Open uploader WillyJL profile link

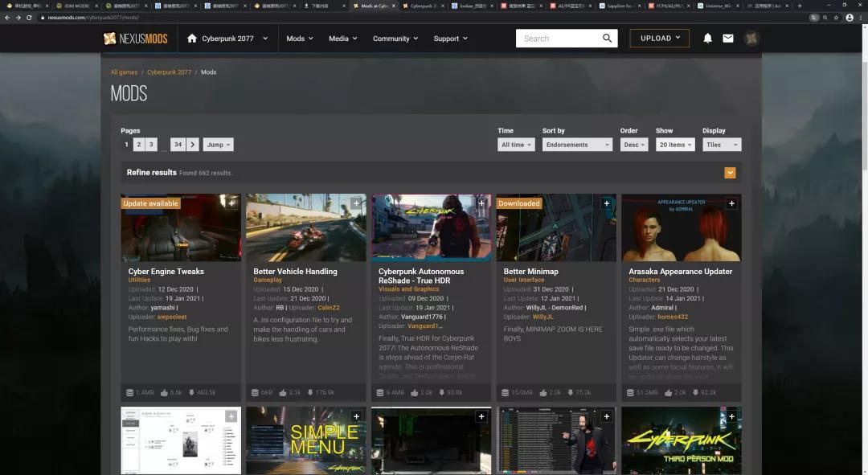coord(542,317)
